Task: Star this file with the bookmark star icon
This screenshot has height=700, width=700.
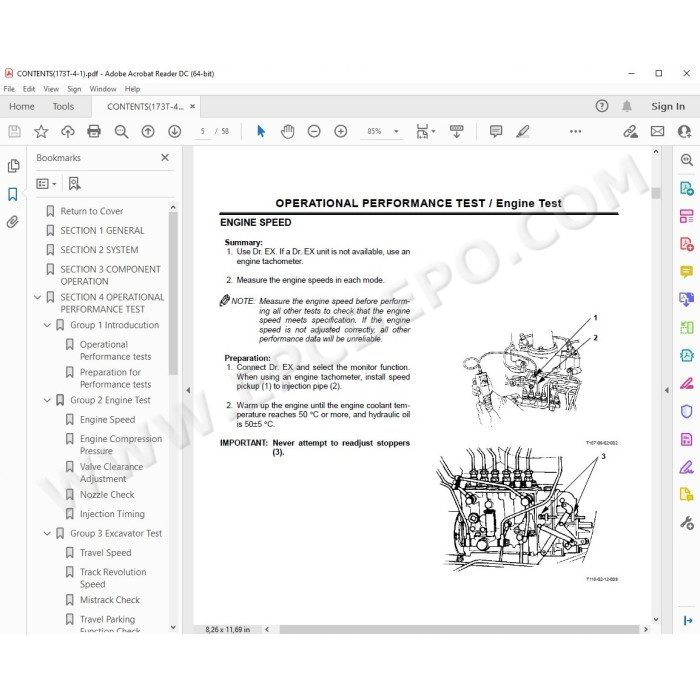Action: tap(41, 131)
